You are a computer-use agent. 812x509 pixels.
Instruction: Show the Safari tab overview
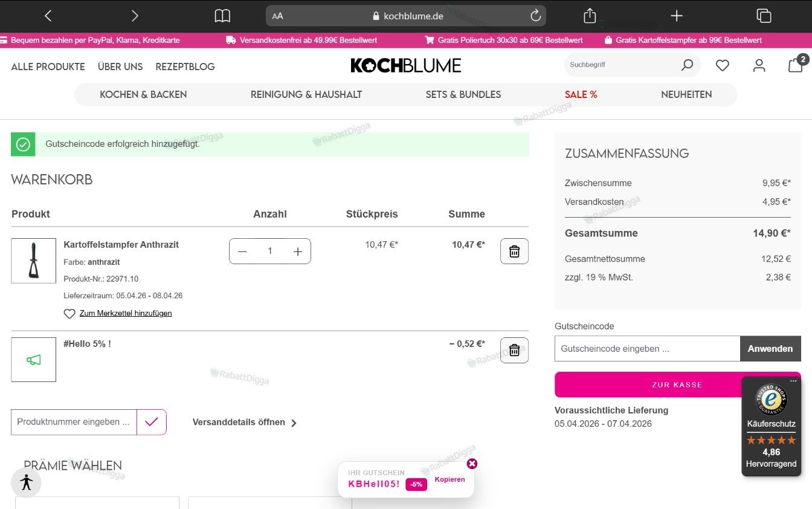pos(764,16)
